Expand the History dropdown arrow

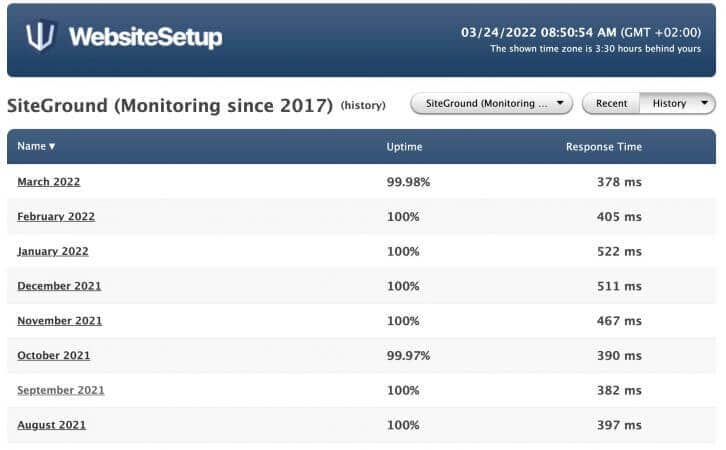tap(704, 103)
